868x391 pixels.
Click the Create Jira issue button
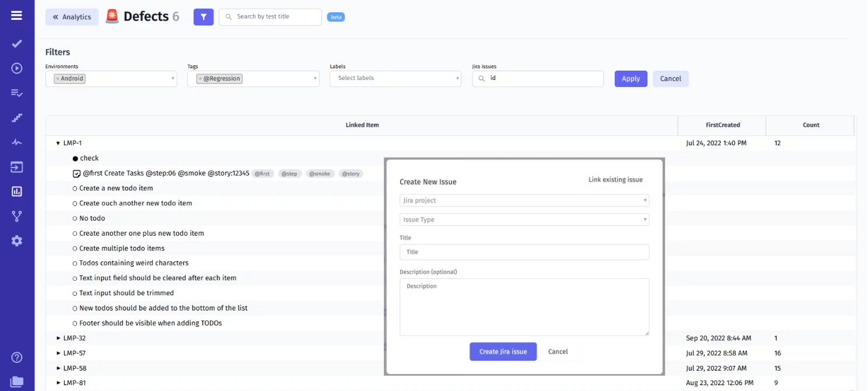(503, 352)
